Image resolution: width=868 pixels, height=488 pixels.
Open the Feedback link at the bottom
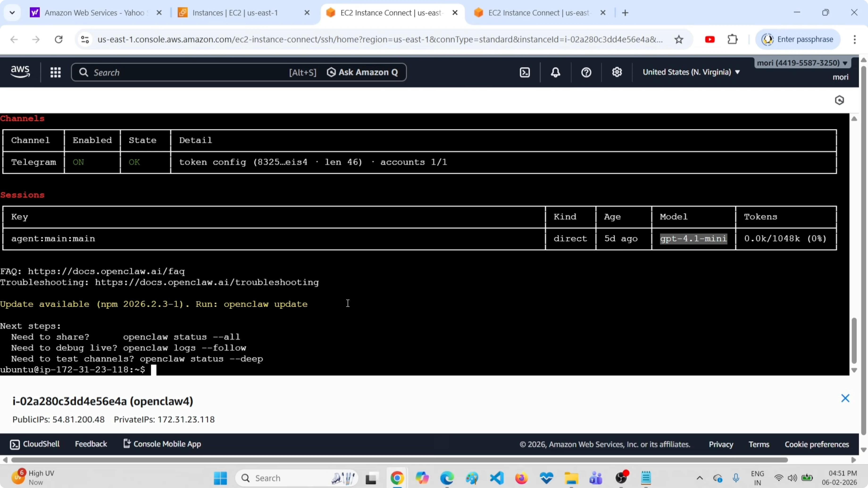(x=91, y=444)
